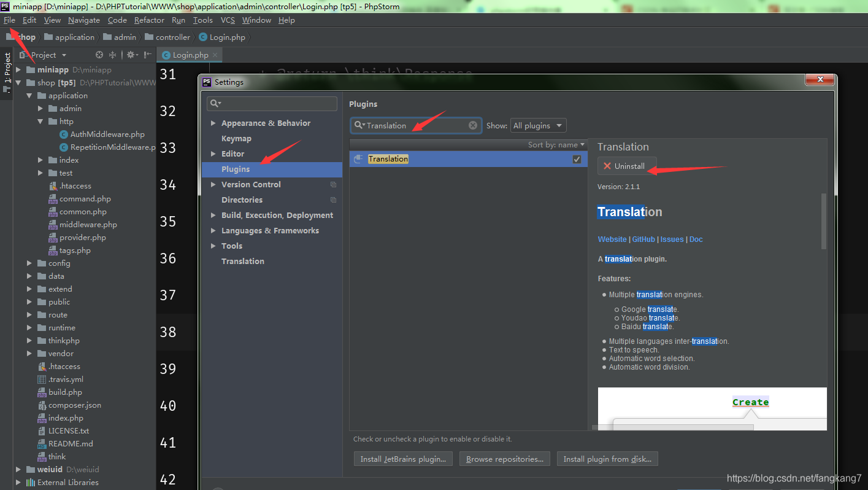Click Install JetBrains plugin... button

pyautogui.click(x=404, y=459)
